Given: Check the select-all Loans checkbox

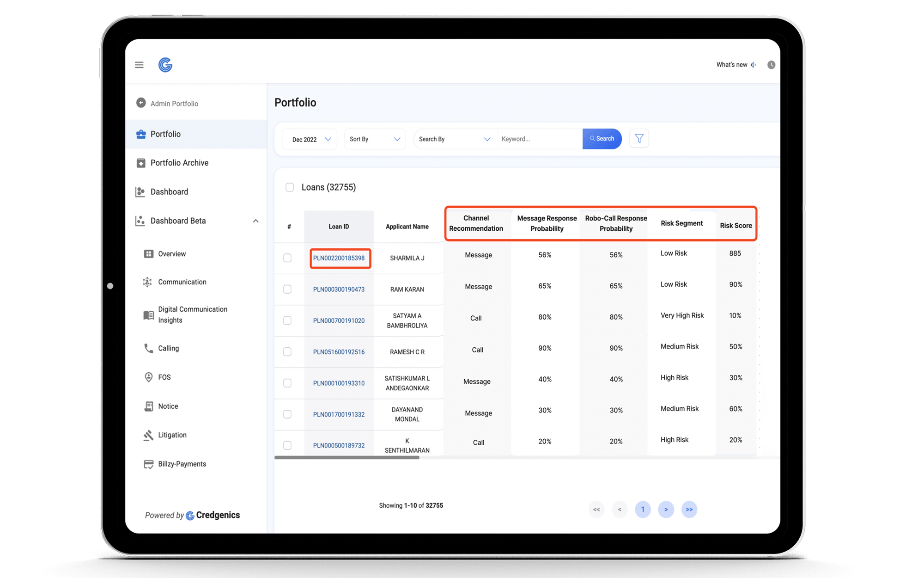Looking at the screenshot, I should tap(290, 187).
